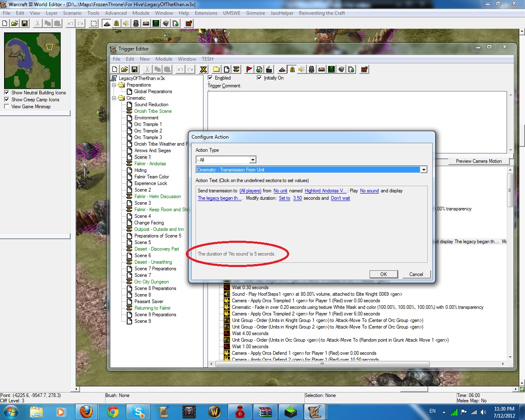Image resolution: width=525 pixels, height=420 pixels.
Task: Open Sound Editor from main toolbar
Action: pos(126,23)
